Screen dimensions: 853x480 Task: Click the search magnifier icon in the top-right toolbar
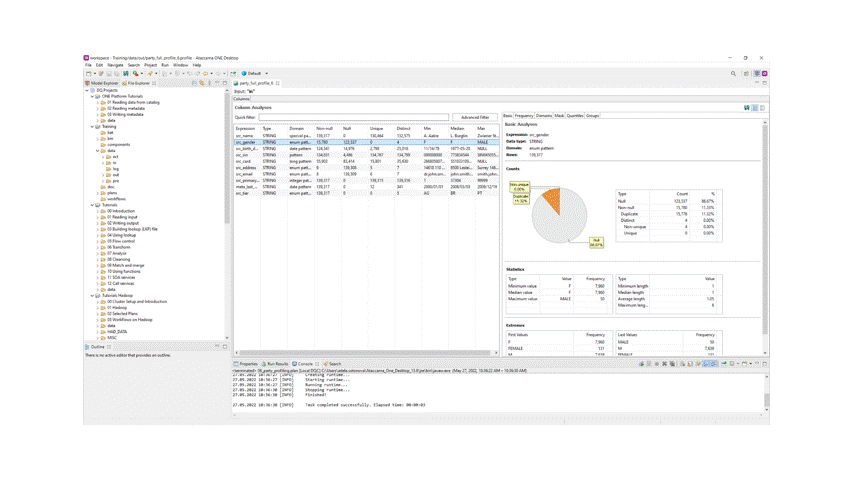tap(733, 73)
